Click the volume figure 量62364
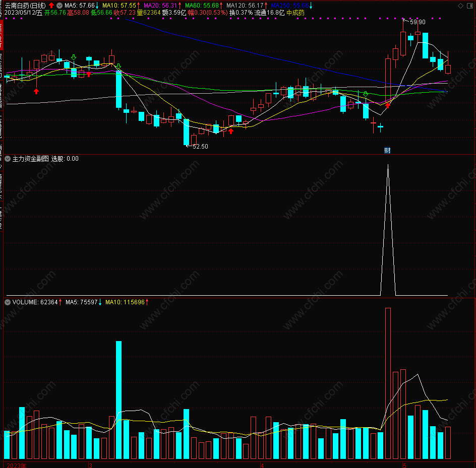 point(148,13)
